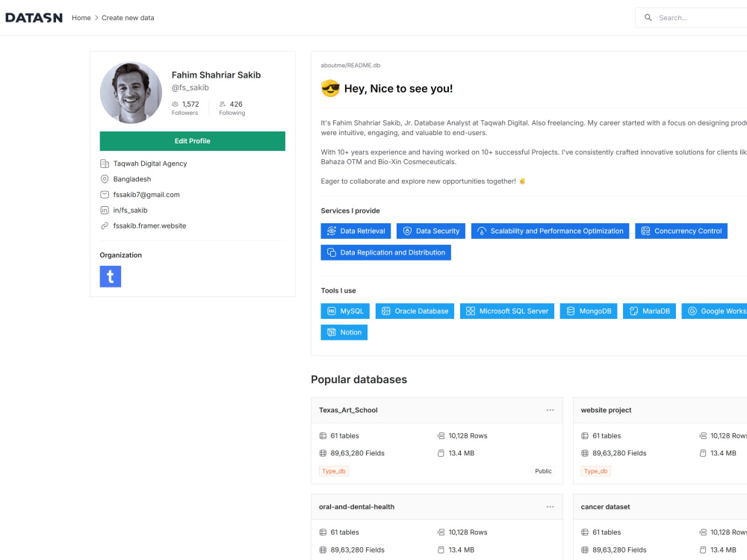747x560 pixels.
Task: Open fssakib.framer.website link
Action: 149,225
